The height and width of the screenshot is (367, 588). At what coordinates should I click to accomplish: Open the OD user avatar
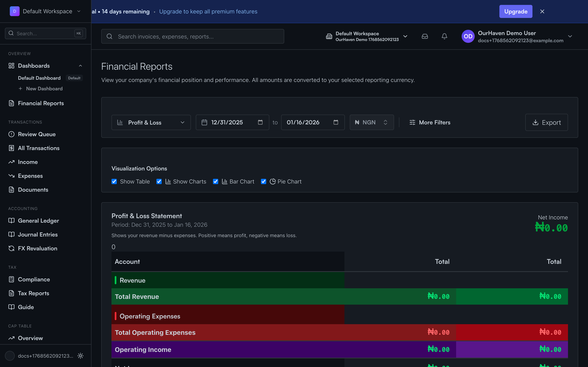tap(468, 36)
